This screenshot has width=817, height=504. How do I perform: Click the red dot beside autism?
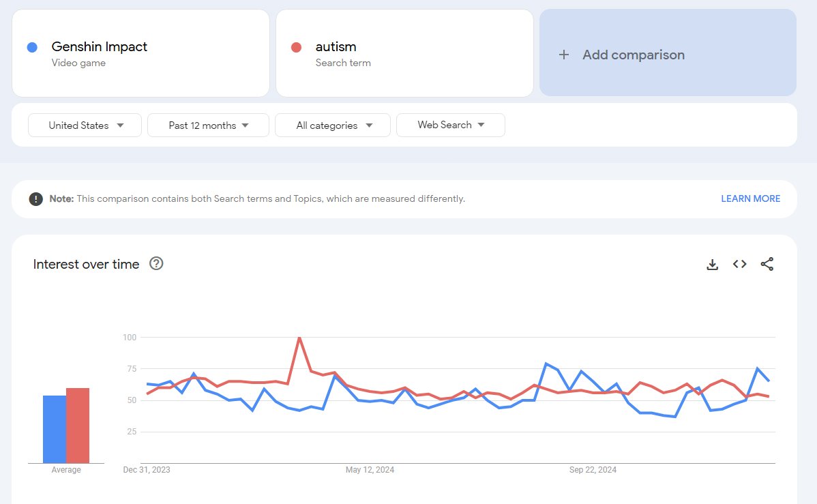[297, 48]
